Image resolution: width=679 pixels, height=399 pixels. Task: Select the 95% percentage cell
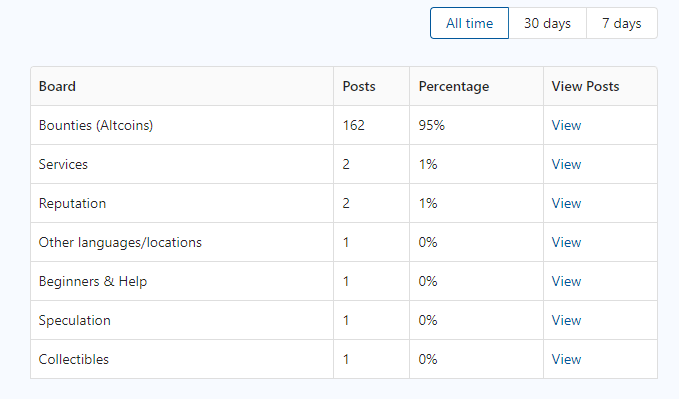point(431,125)
